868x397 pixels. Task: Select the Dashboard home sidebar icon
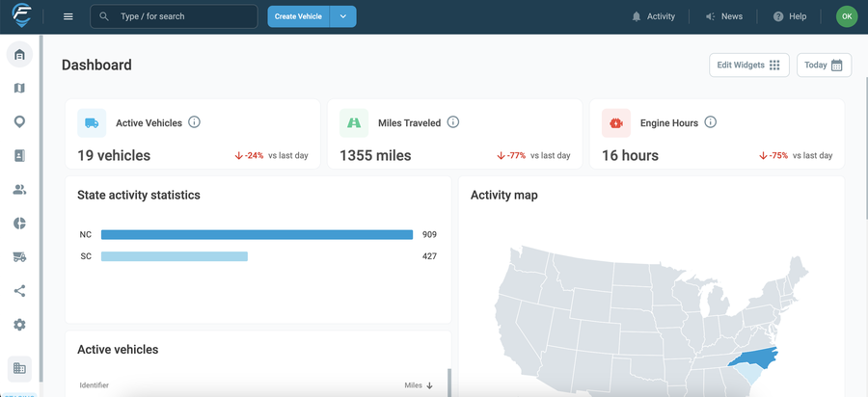click(x=19, y=54)
